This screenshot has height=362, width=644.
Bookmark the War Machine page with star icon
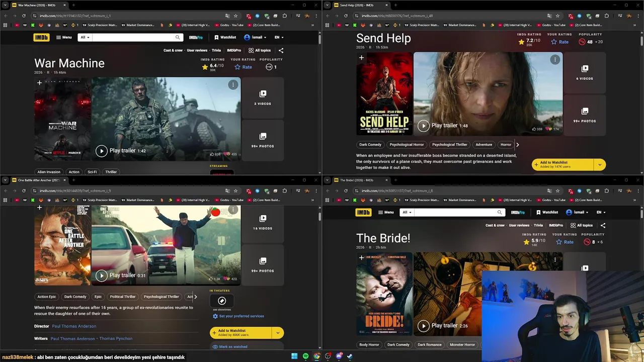235,16
